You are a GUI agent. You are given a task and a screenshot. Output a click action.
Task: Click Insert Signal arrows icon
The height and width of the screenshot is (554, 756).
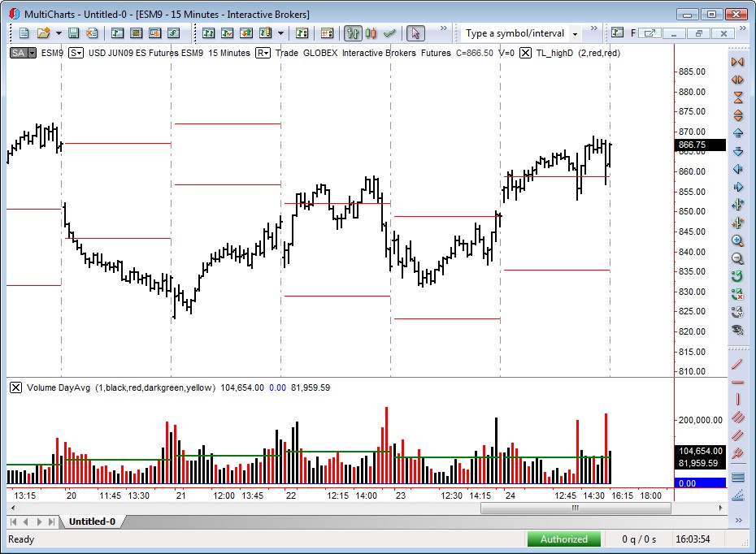tap(245, 33)
